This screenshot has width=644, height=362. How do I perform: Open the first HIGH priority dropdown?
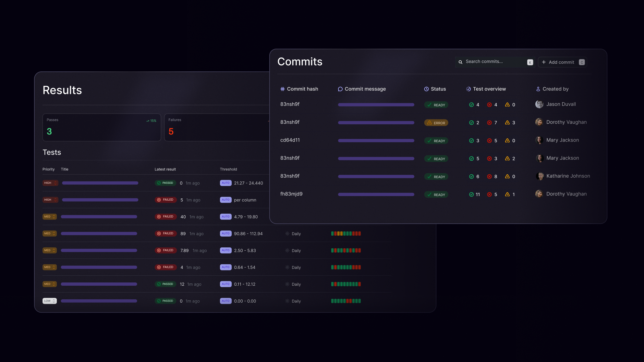pyautogui.click(x=50, y=183)
